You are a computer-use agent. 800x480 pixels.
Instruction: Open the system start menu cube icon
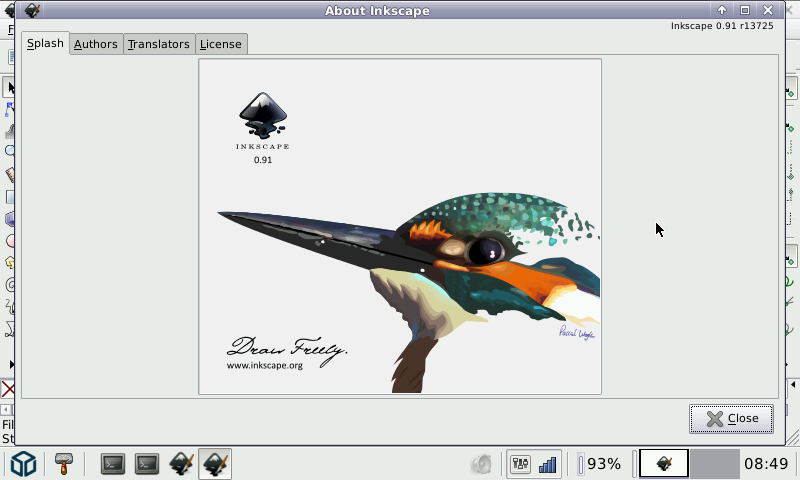[x=24, y=464]
